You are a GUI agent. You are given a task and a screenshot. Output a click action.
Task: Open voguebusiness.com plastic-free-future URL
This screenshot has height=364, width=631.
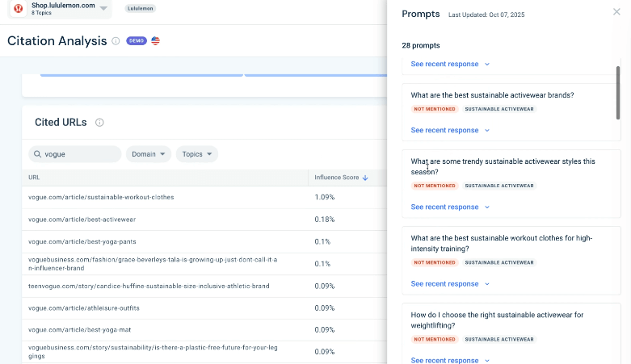click(x=153, y=352)
